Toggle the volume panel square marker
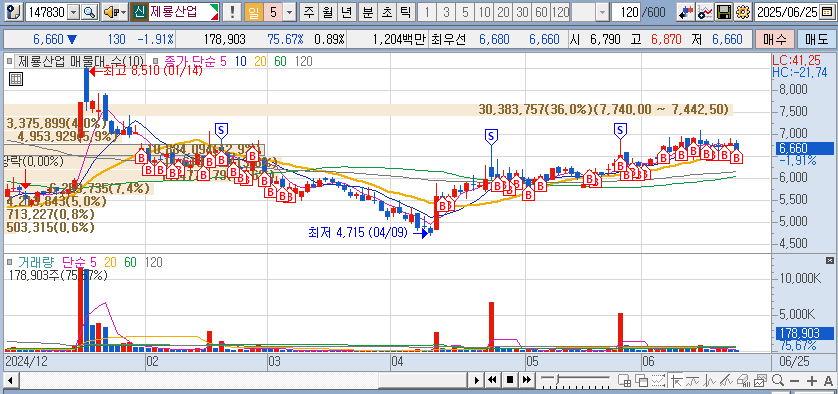Screen dimensions: 838x394 point(9,262)
